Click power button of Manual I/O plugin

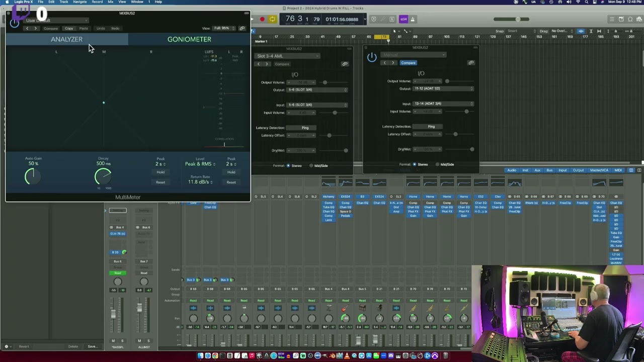(371, 57)
